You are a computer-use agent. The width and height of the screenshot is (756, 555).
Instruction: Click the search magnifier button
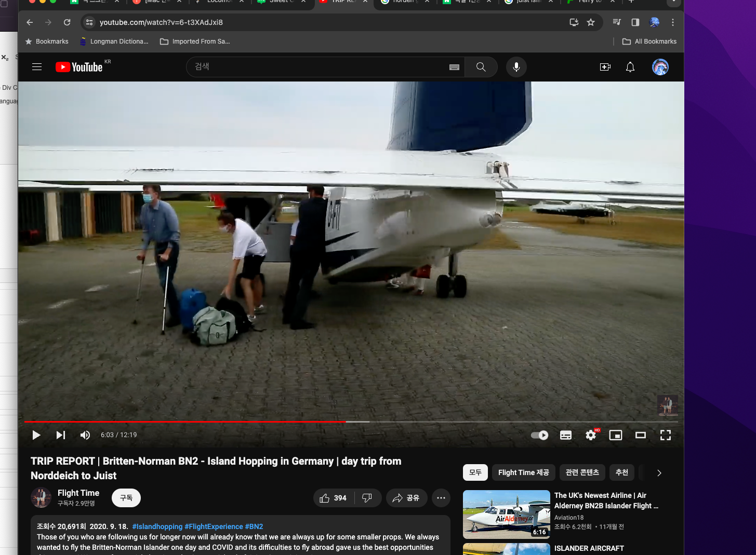pyautogui.click(x=481, y=67)
